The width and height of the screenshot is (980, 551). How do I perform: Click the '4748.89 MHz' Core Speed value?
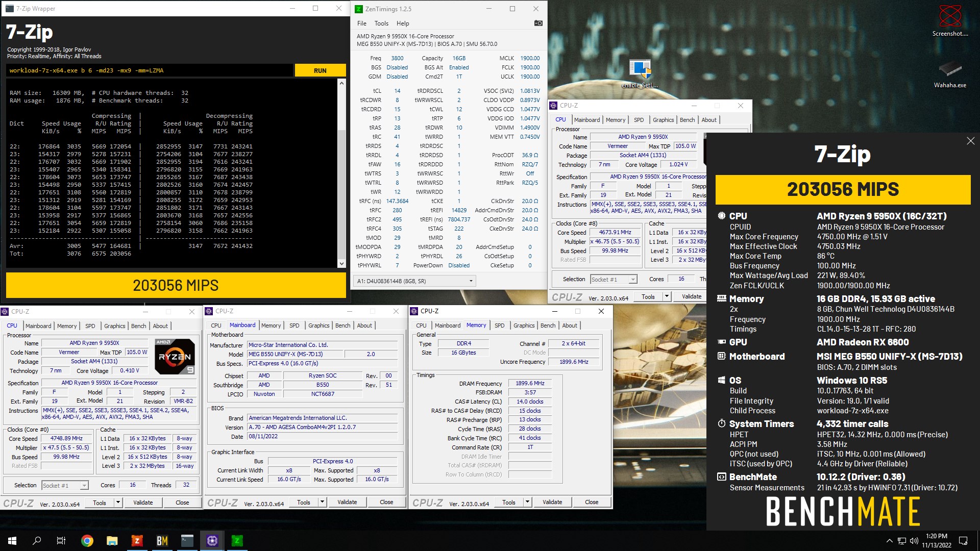tap(66, 438)
